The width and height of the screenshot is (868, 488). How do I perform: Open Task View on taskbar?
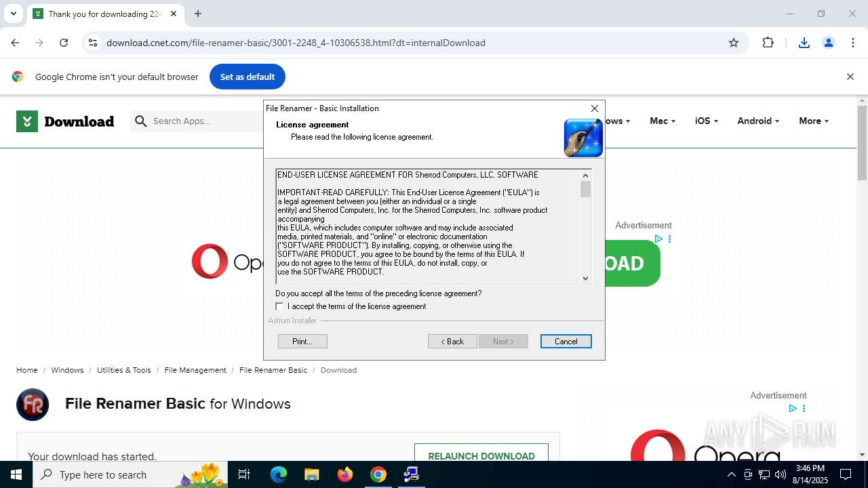pyautogui.click(x=244, y=474)
